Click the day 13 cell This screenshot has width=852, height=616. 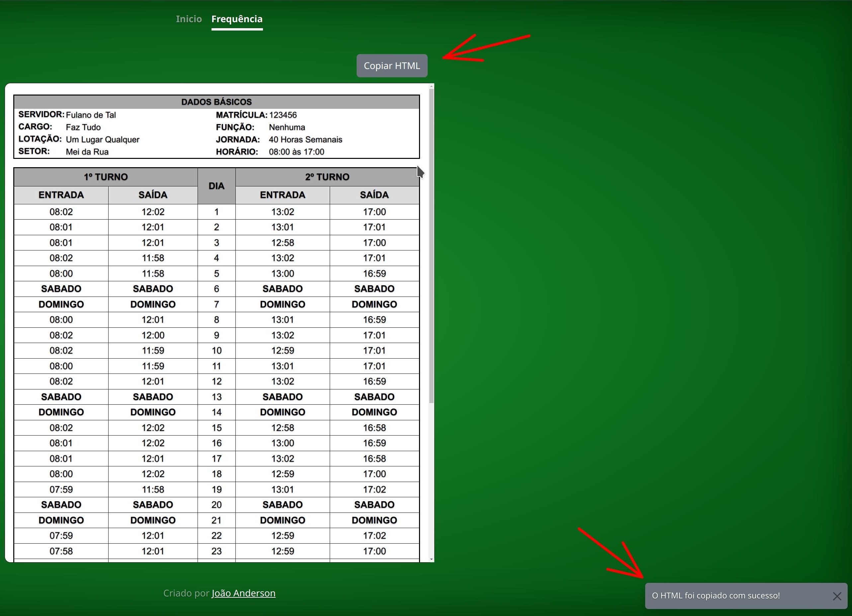[216, 397]
